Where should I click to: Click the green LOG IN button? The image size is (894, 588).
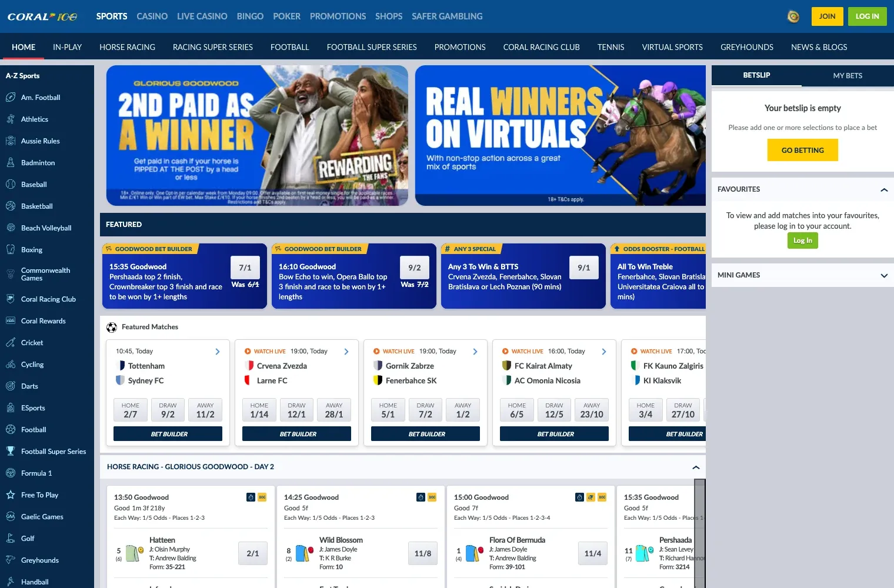pyautogui.click(x=867, y=16)
